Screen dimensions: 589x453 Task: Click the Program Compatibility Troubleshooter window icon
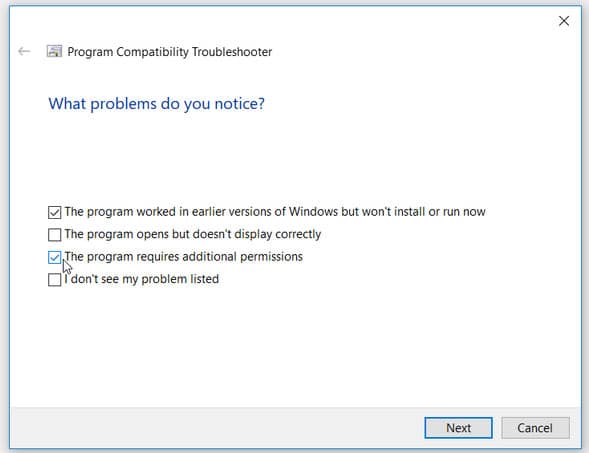coord(54,51)
